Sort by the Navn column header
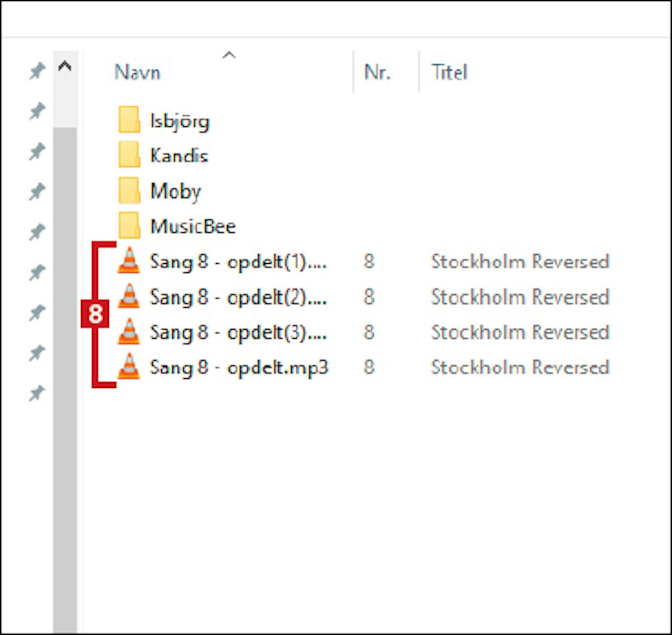This screenshot has height=635, width=672. (138, 73)
